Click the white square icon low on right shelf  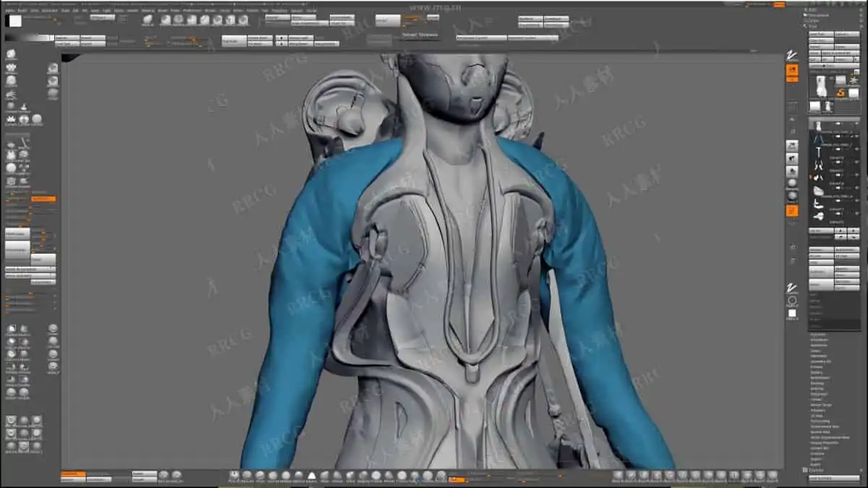pos(792,313)
